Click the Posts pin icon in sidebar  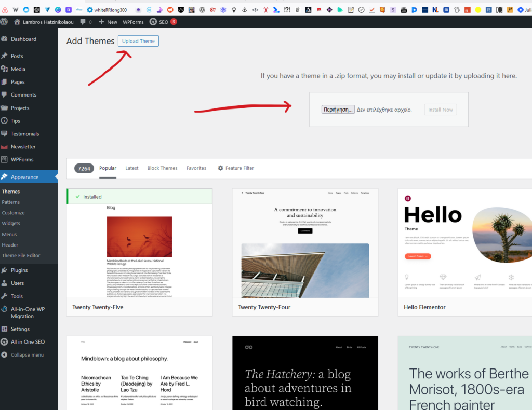[x=5, y=56]
